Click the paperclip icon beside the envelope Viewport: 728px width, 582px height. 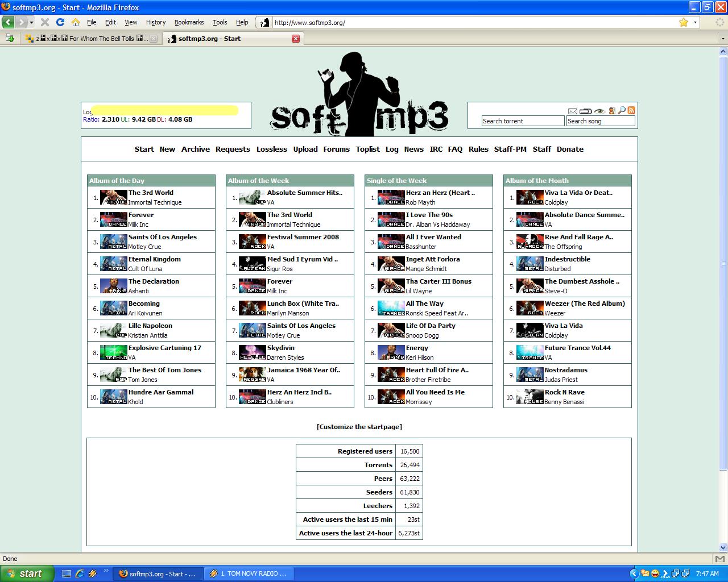coord(586,111)
